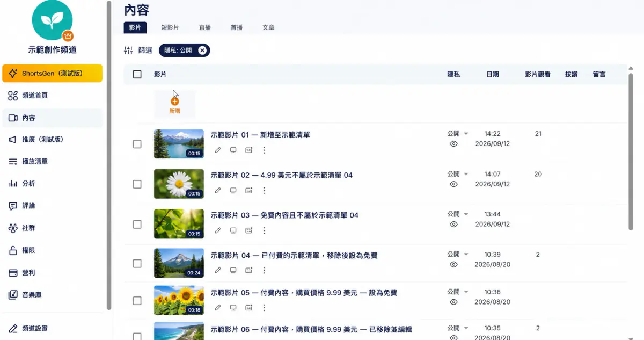Select the checkbox for 示範影片 03

click(137, 224)
